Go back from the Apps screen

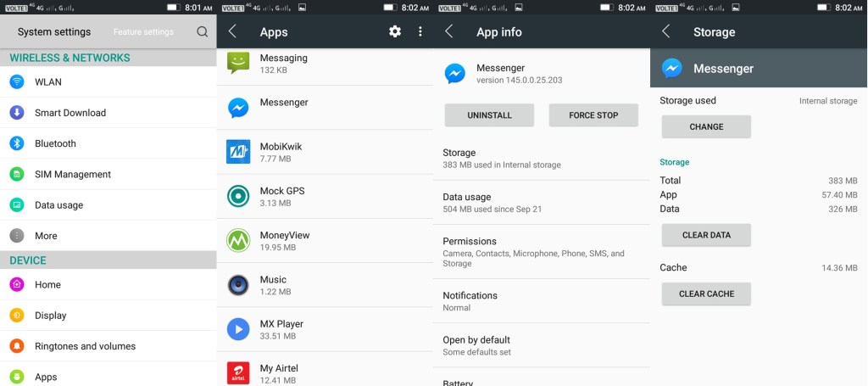[x=232, y=31]
